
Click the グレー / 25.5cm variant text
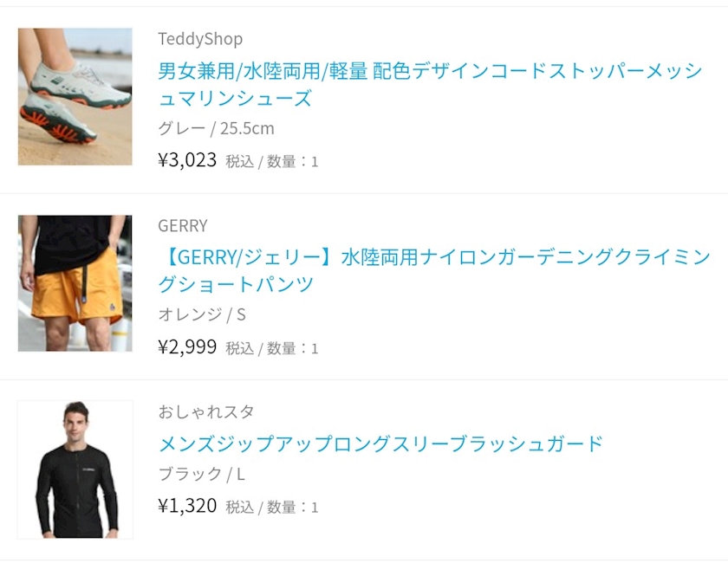[x=216, y=128]
